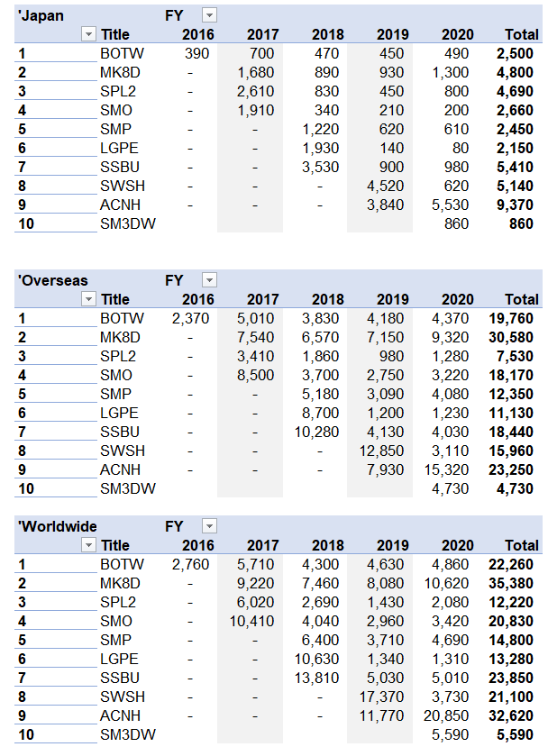Click the cell with value 8,500

pyautogui.click(x=255, y=375)
